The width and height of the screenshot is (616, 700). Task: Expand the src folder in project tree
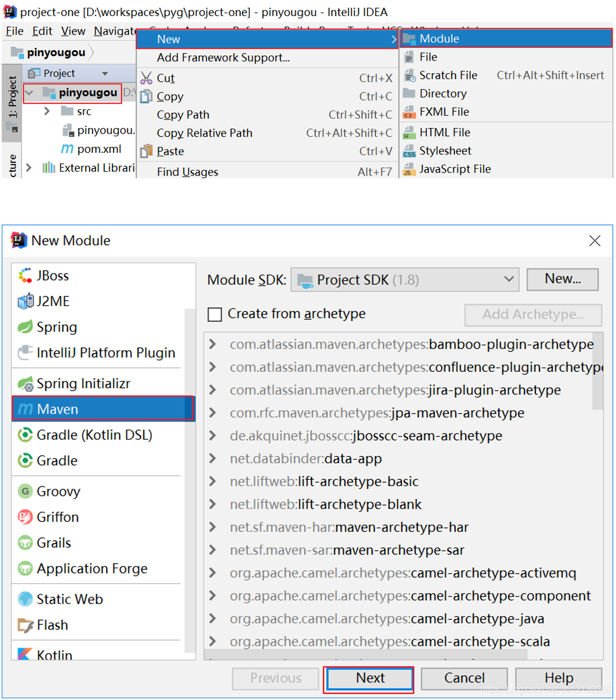47,111
